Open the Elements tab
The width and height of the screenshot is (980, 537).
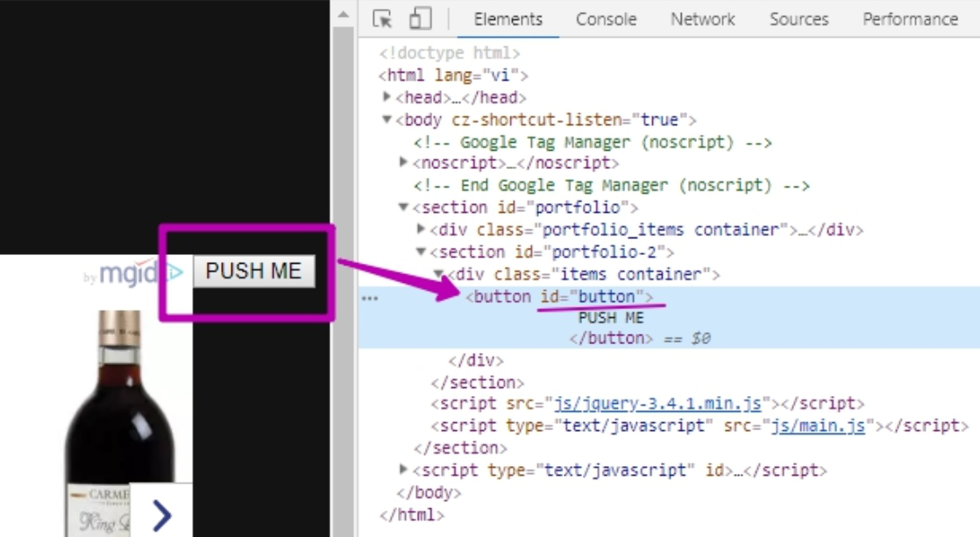tap(508, 19)
